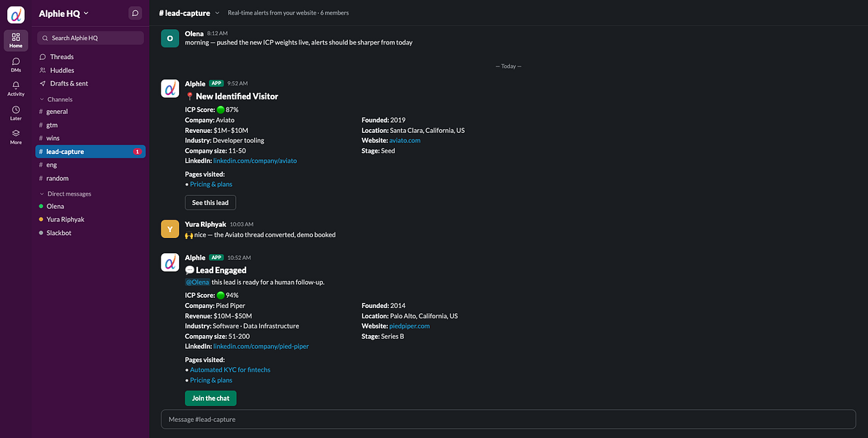
Task: Switch to the random channel
Action: point(90,178)
